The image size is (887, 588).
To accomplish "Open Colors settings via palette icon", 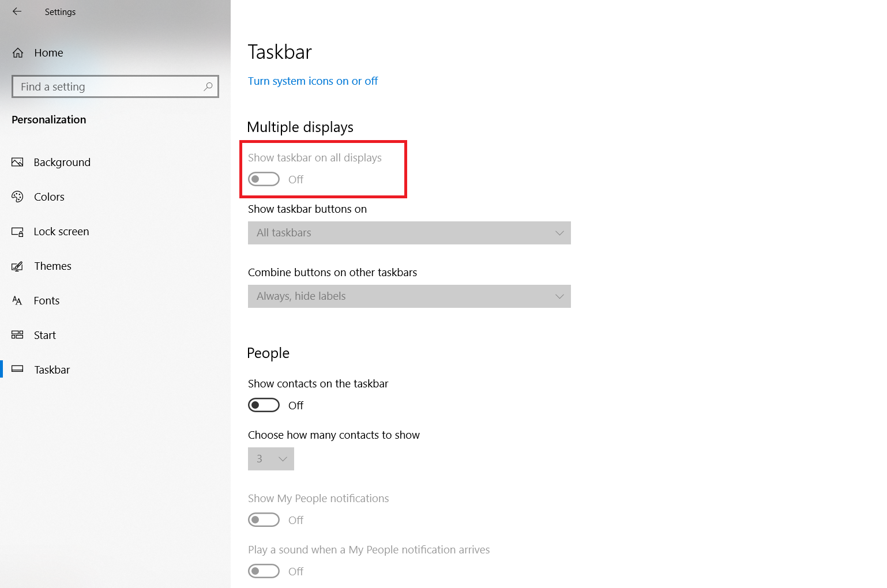I will pos(18,197).
